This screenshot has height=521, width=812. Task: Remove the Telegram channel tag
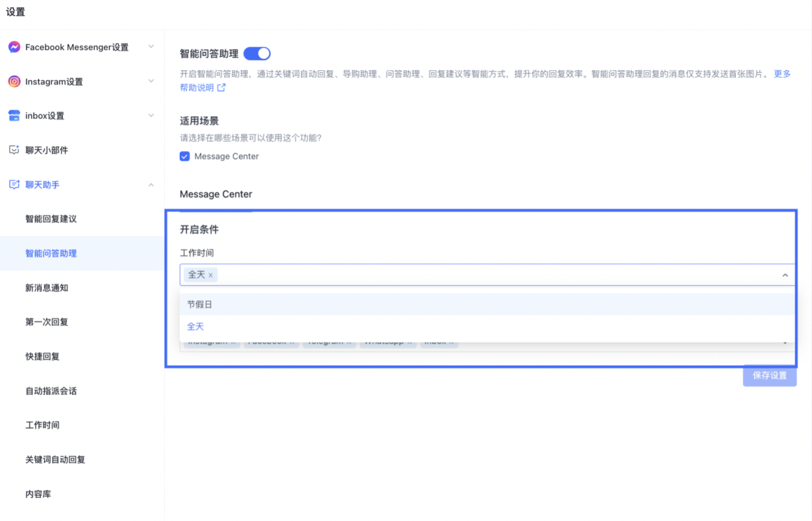[350, 341]
